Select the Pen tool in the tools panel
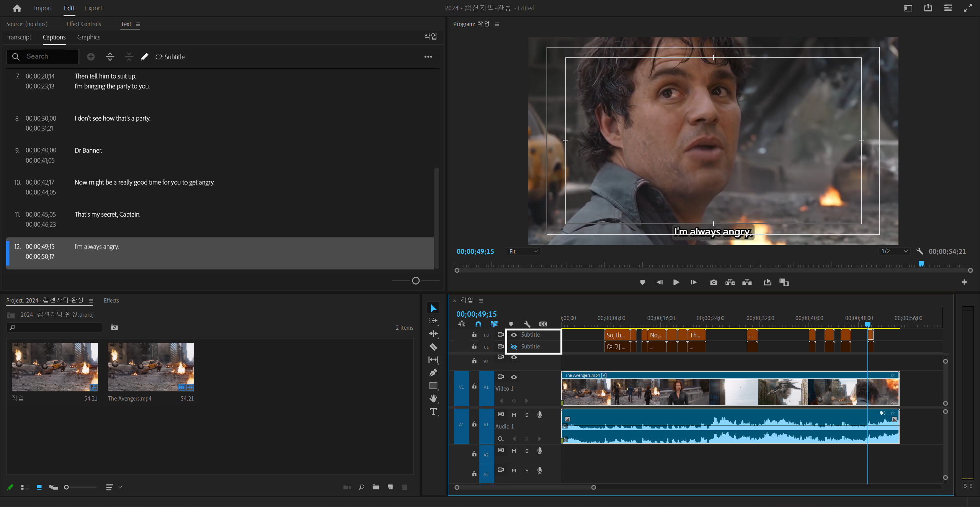The height and width of the screenshot is (507, 980). click(x=433, y=373)
